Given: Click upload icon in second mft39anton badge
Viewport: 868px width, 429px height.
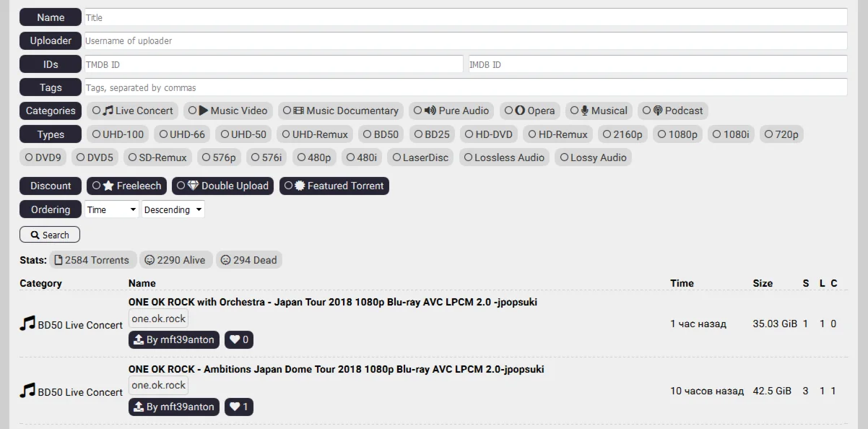Looking at the screenshot, I should click(x=139, y=407).
